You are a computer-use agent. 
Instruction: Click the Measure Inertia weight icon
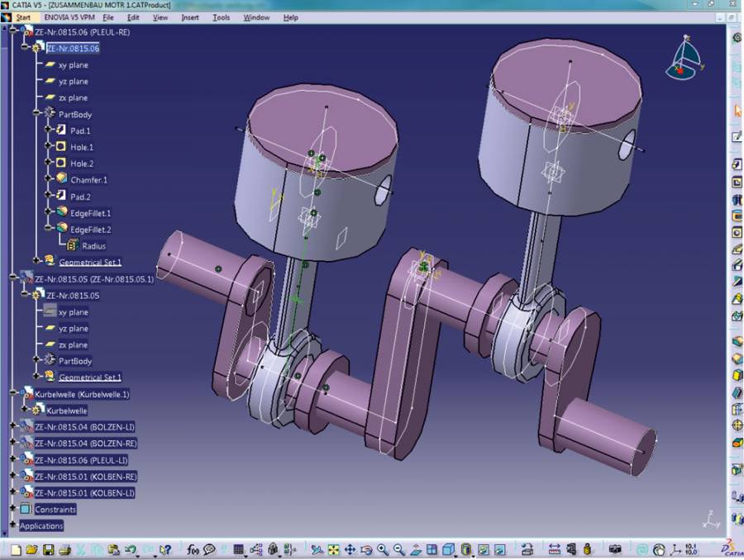(x=588, y=549)
